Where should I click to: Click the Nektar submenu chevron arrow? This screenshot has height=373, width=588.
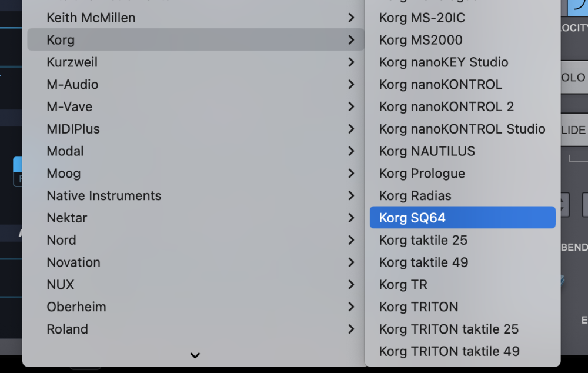(351, 218)
